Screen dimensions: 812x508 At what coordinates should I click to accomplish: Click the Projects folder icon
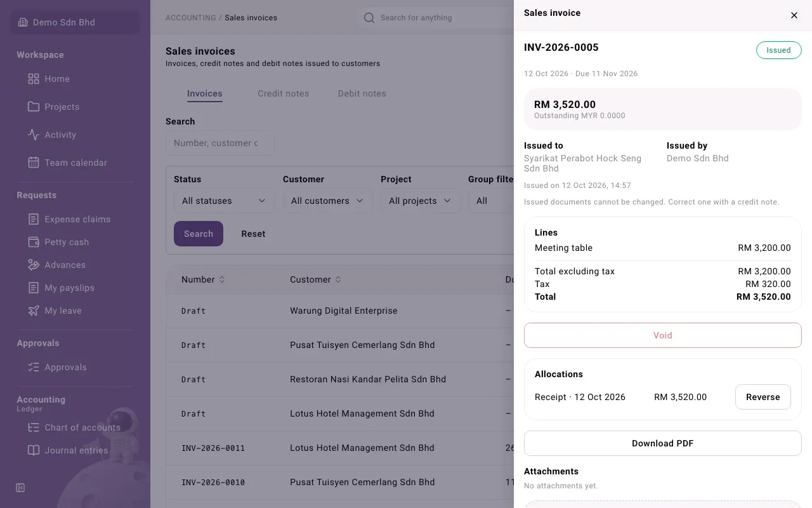coord(34,107)
